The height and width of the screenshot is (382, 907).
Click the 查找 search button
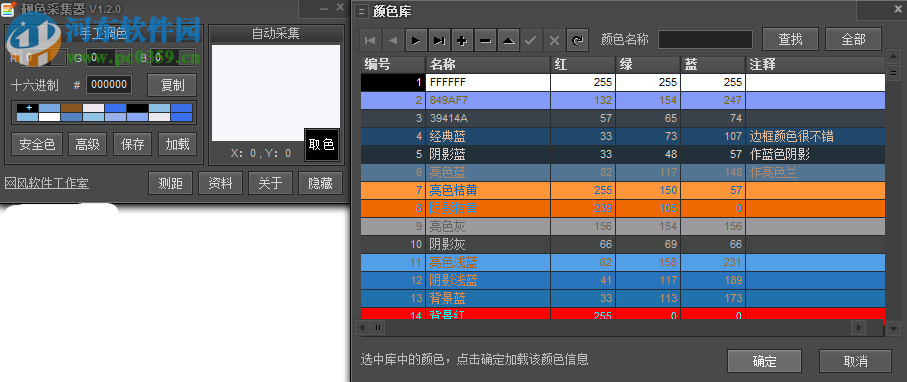[x=790, y=39]
